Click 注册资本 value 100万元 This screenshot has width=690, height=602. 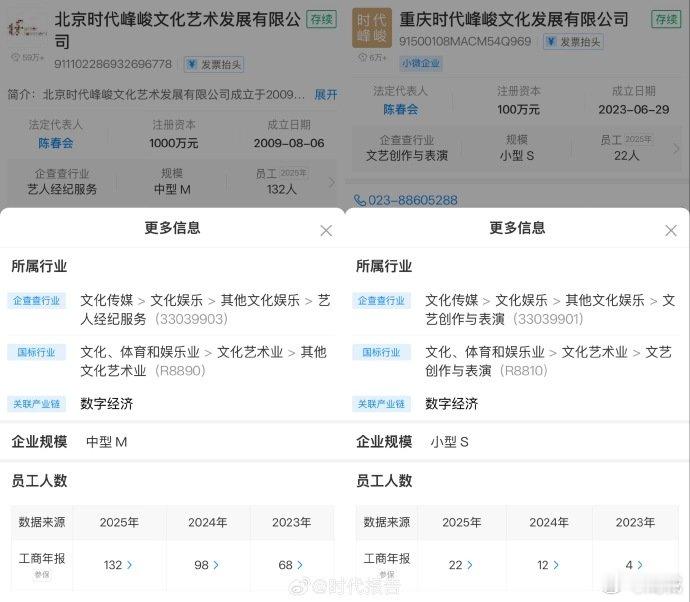coord(518,109)
